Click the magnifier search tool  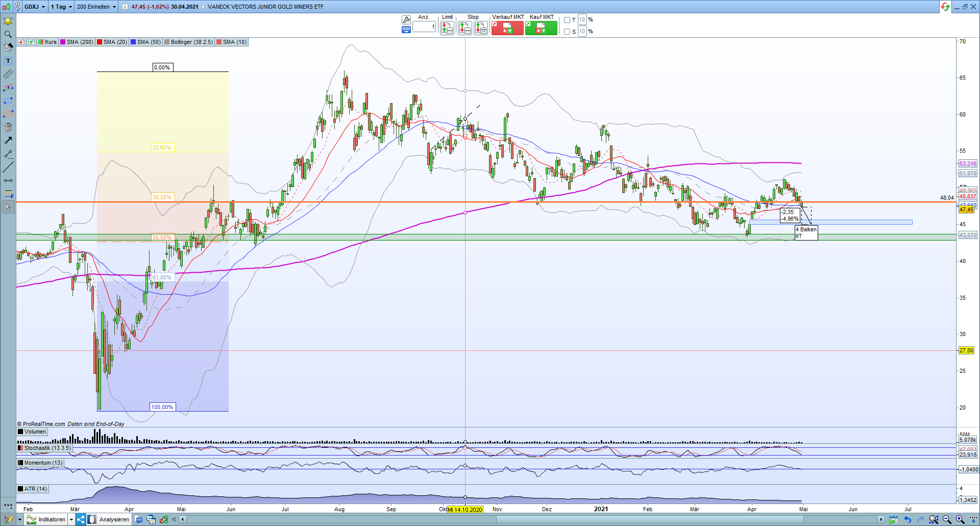coord(8,34)
